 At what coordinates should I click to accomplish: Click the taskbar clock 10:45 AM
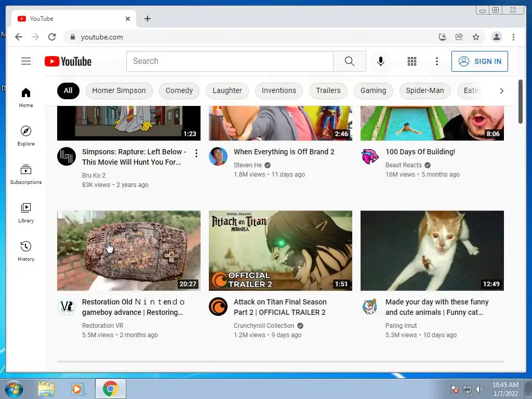coord(505,389)
